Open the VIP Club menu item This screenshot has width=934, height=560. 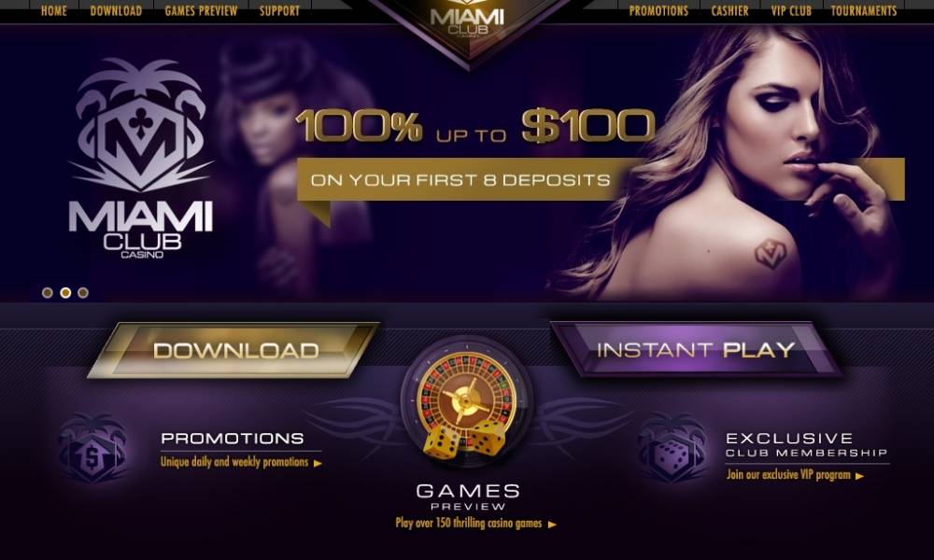pos(791,10)
